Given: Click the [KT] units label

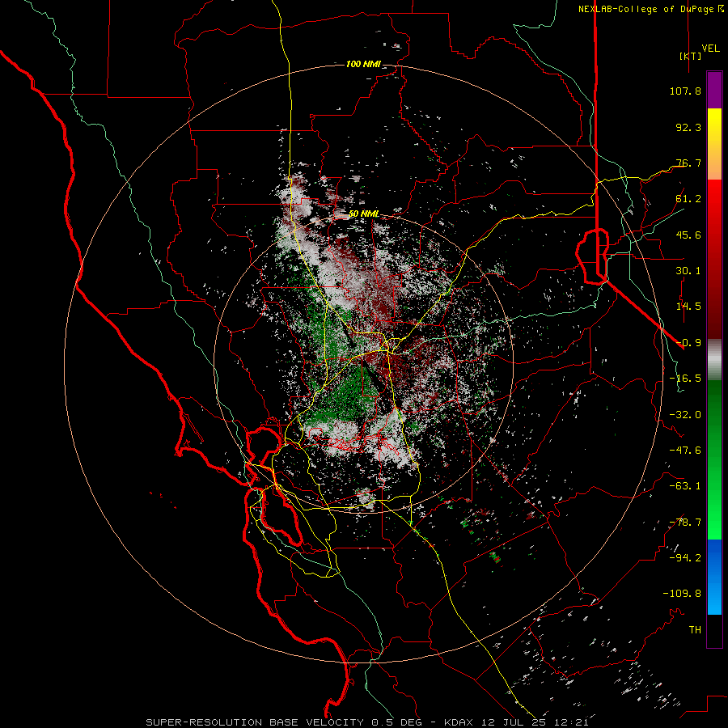Looking at the screenshot, I should click(691, 56).
